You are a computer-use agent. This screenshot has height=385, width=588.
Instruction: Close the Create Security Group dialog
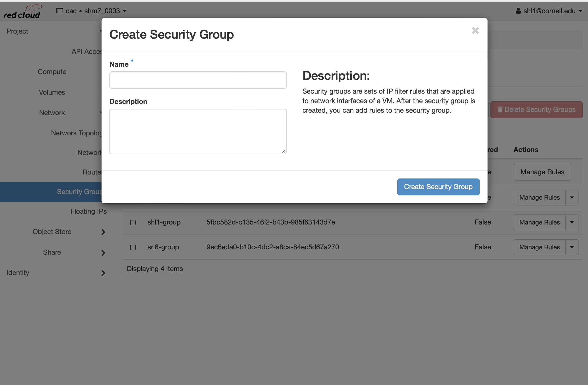(x=476, y=30)
